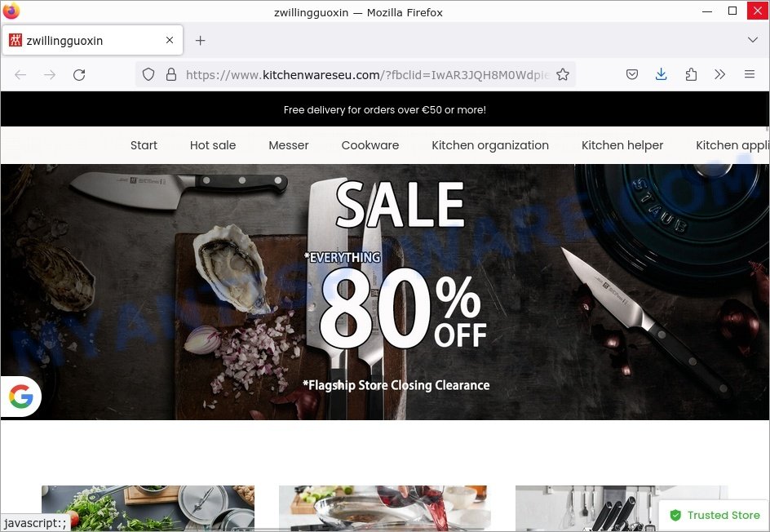The height and width of the screenshot is (532, 770).
Task: Go back with the left arrow
Action: click(x=20, y=75)
